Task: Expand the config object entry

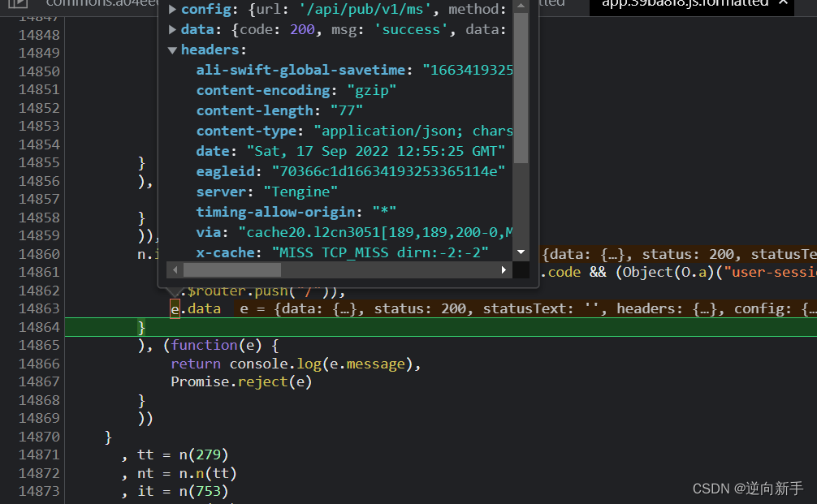Action: coord(172,10)
